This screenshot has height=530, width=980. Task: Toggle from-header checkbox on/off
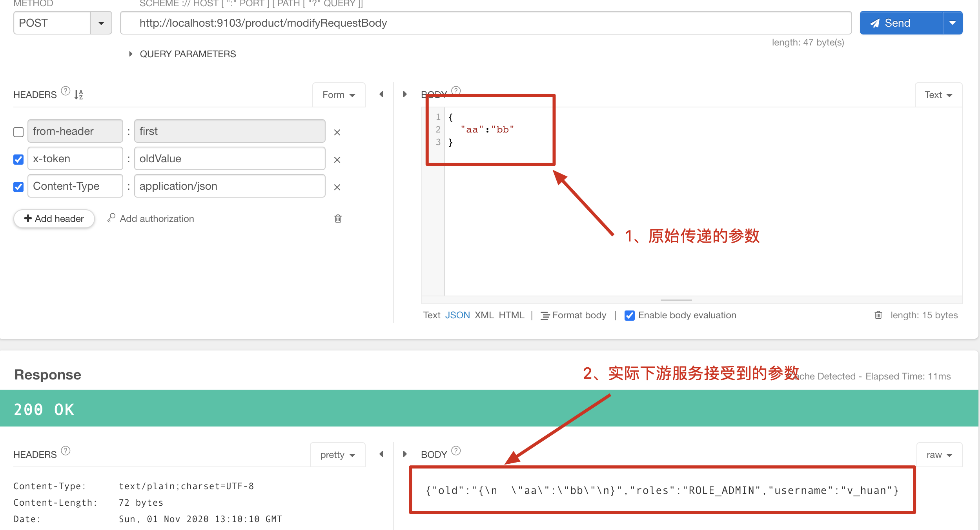(18, 132)
